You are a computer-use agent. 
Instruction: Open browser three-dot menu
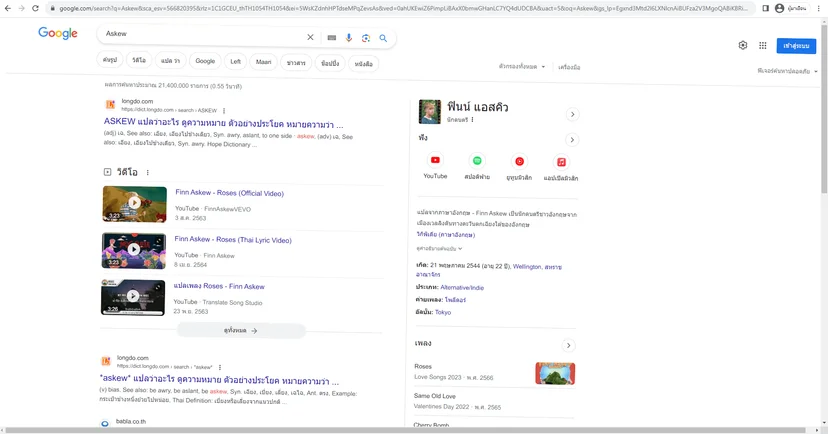819,8
